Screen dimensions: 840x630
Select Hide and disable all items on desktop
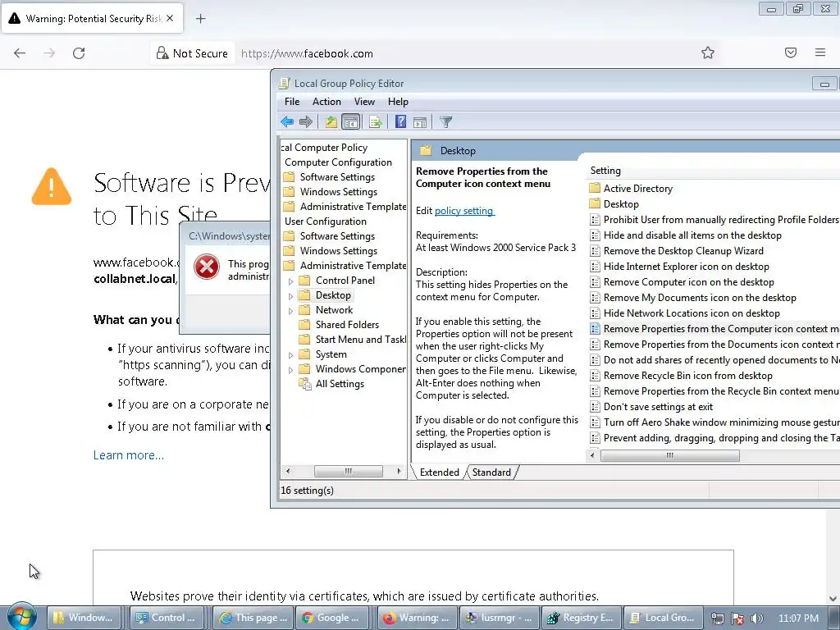click(692, 235)
